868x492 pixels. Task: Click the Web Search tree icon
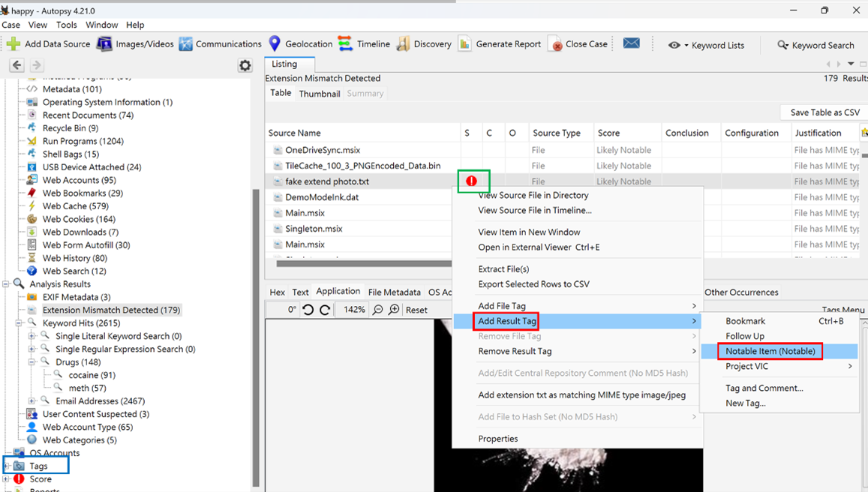pos(32,271)
